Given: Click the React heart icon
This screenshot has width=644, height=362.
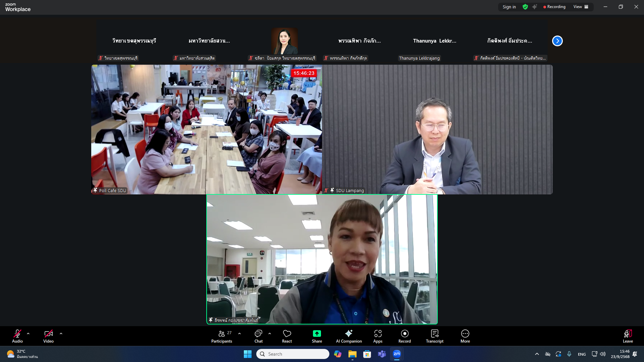Looking at the screenshot, I should pyautogui.click(x=287, y=336).
